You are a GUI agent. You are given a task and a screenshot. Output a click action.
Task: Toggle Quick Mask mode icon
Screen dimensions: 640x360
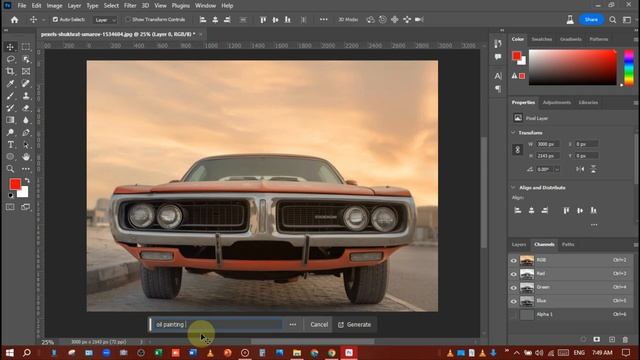click(x=10, y=207)
